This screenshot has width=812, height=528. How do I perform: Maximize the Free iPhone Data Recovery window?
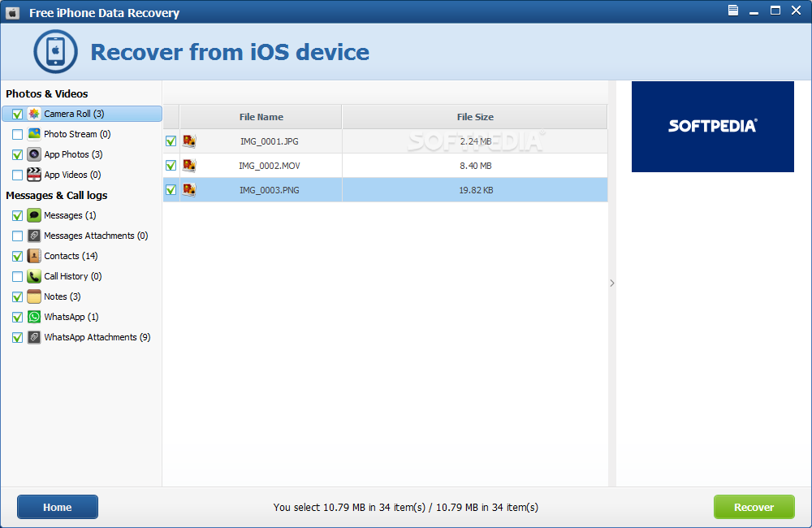pos(775,11)
